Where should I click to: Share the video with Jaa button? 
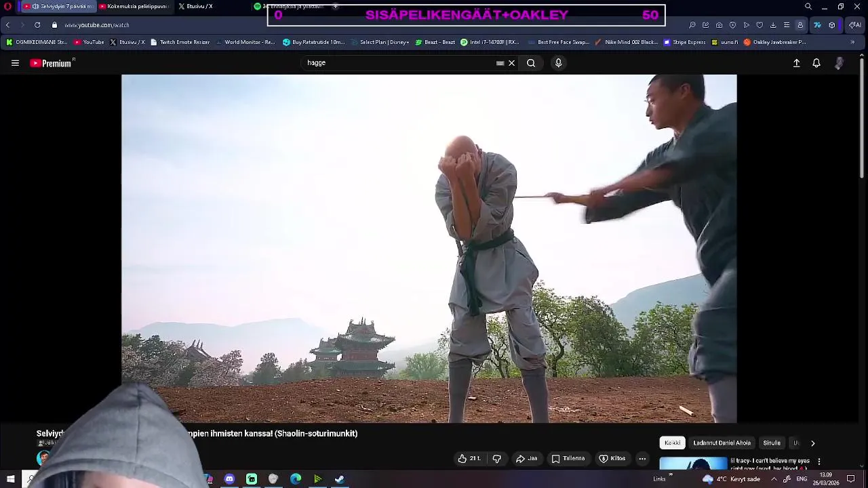[526, 459]
